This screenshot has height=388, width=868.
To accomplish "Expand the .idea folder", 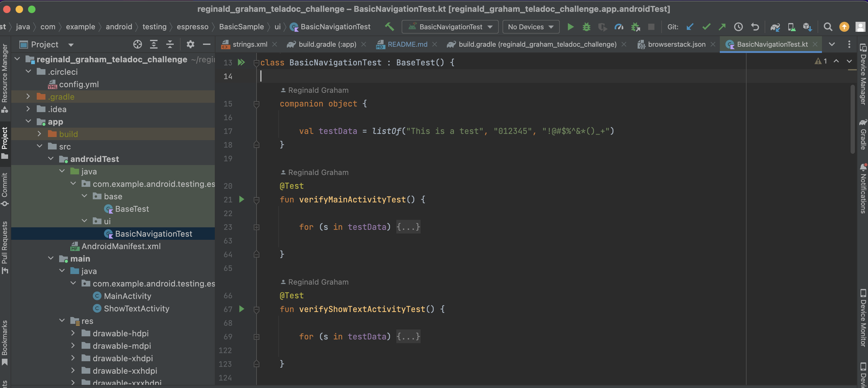I will point(28,109).
